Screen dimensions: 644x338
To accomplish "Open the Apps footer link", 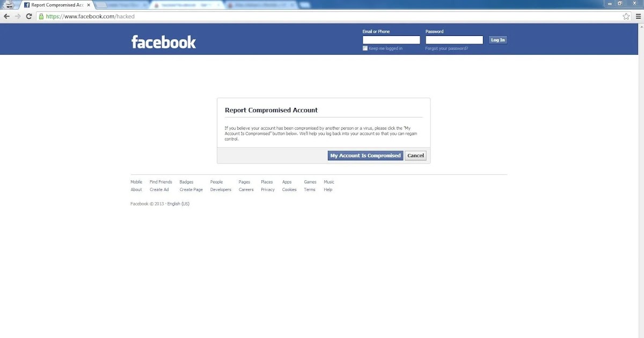I will [287, 182].
